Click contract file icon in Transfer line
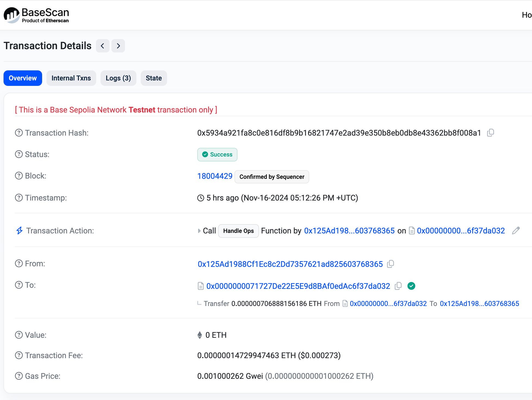 345,304
